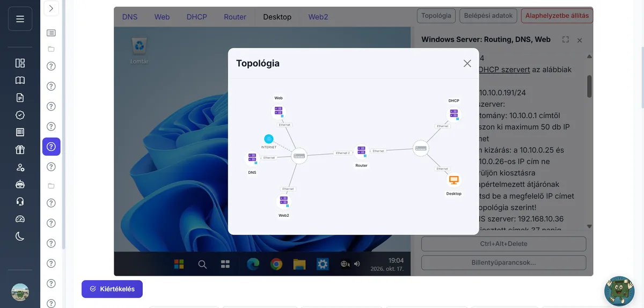644x308 pixels.
Task: Click the Ethernet 2 link label
Action: coord(343,153)
